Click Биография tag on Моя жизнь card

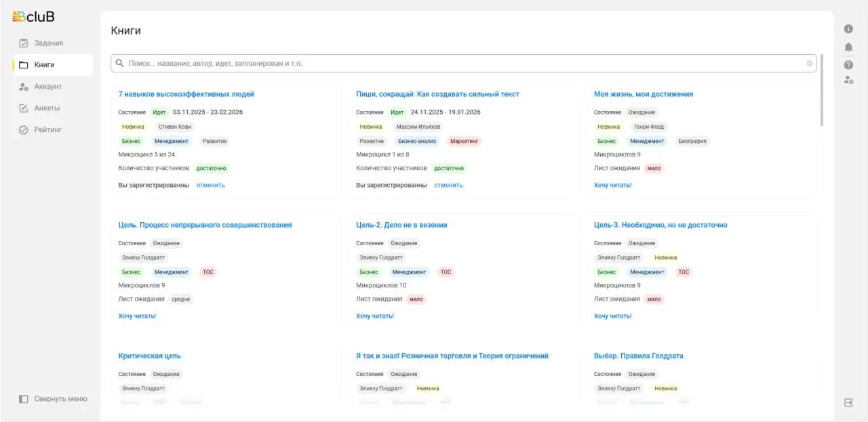tap(693, 141)
